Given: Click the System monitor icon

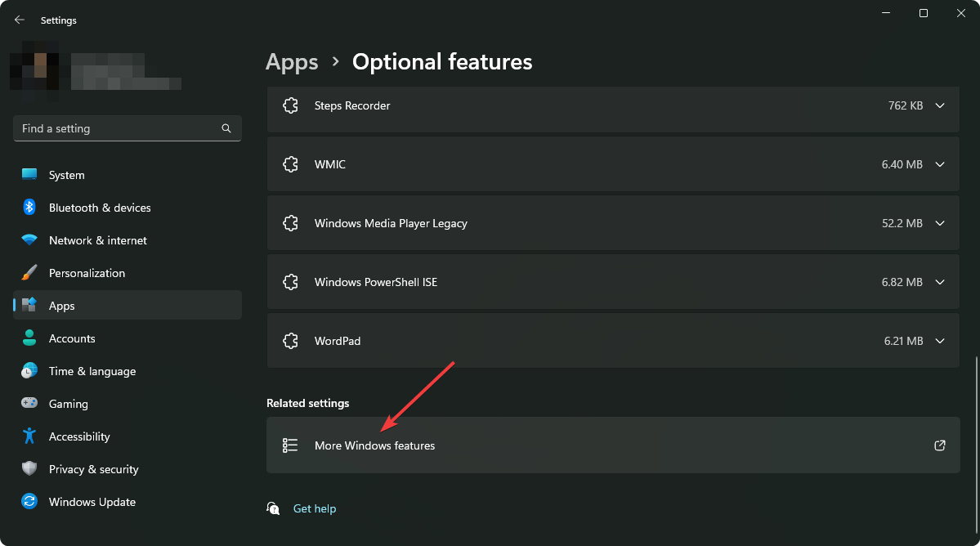Looking at the screenshot, I should [x=29, y=175].
